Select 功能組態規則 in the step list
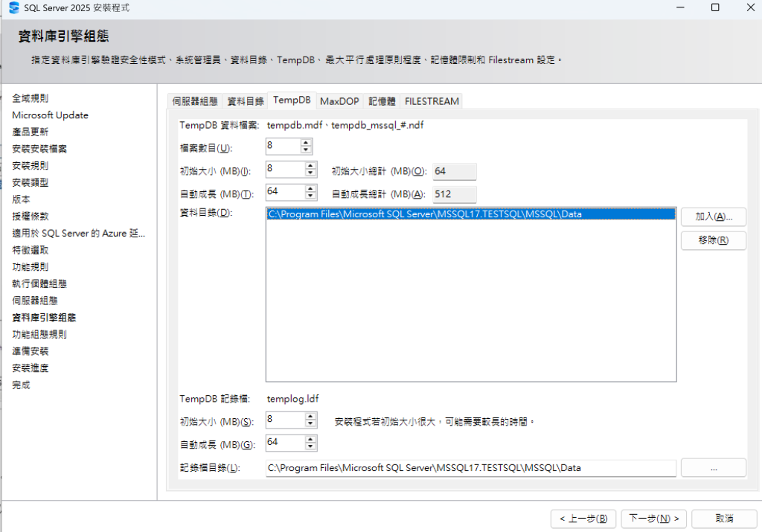 pos(39,334)
